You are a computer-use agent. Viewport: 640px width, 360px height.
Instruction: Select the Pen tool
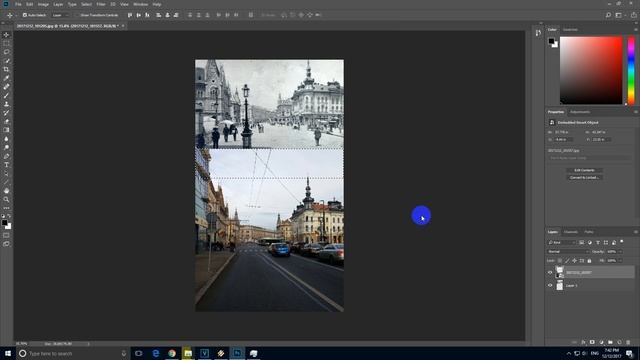tap(6, 156)
